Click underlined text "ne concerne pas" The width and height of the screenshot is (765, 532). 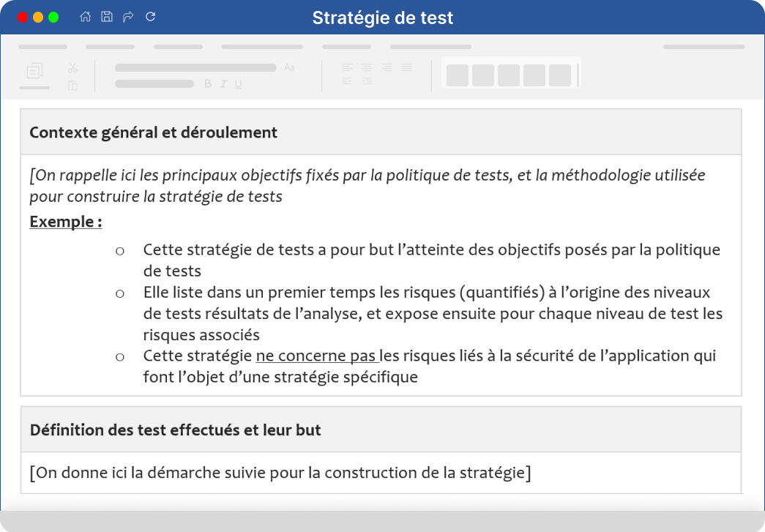tap(316, 356)
